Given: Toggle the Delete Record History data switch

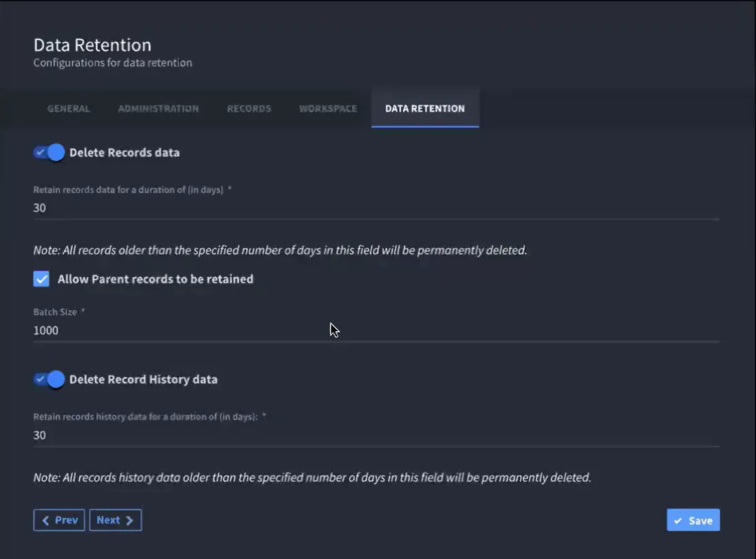Looking at the screenshot, I should click(x=49, y=379).
